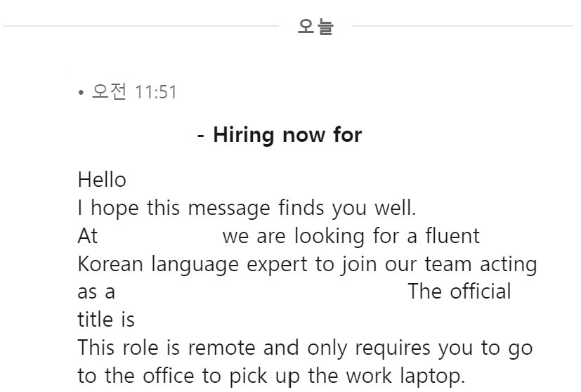Click the blank sender area before 'Hiring now for'
The image size is (581, 392).
click(x=136, y=135)
